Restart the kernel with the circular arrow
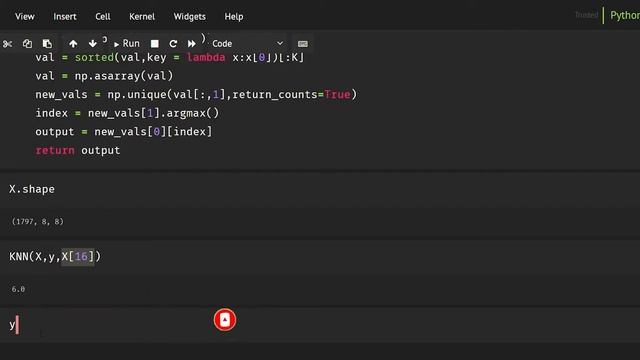The height and width of the screenshot is (360, 640). pyautogui.click(x=173, y=44)
